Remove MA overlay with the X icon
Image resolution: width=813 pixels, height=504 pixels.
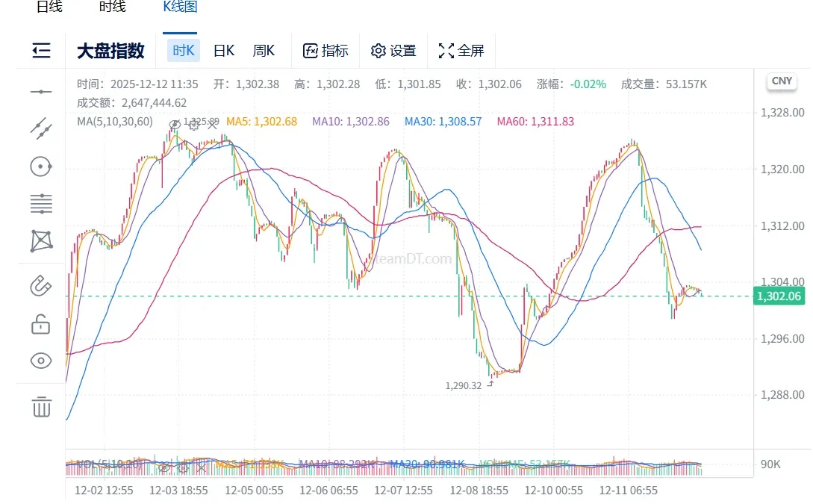[x=212, y=124]
